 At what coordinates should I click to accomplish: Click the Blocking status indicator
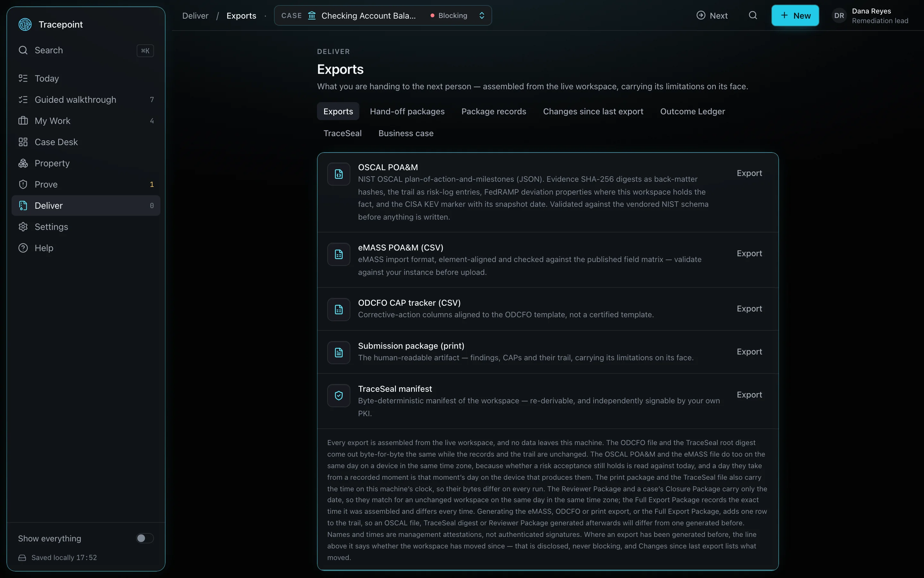click(x=449, y=15)
